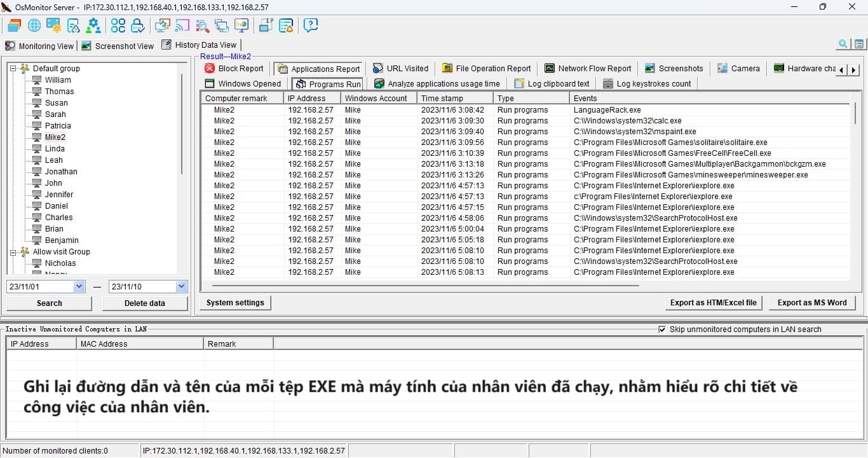Click the screenshot settings gear toolbar icon

[53, 25]
